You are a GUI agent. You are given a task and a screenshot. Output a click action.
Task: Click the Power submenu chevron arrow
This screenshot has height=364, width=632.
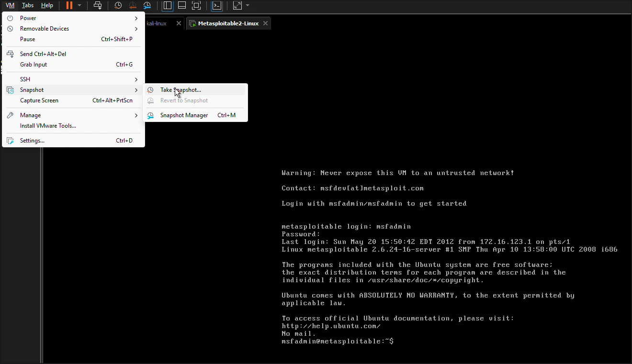(x=136, y=18)
